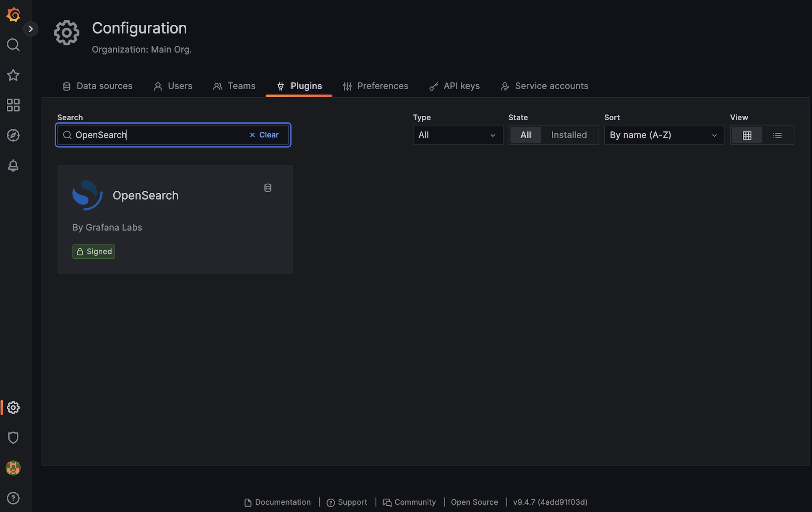Open the Dashboards grid icon
The height and width of the screenshot is (512, 812).
tap(13, 105)
